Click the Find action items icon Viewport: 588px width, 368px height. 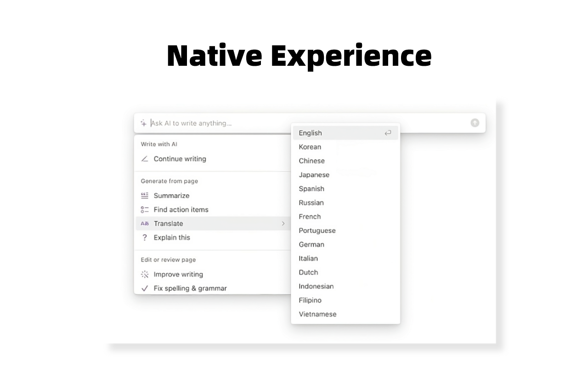(x=144, y=209)
